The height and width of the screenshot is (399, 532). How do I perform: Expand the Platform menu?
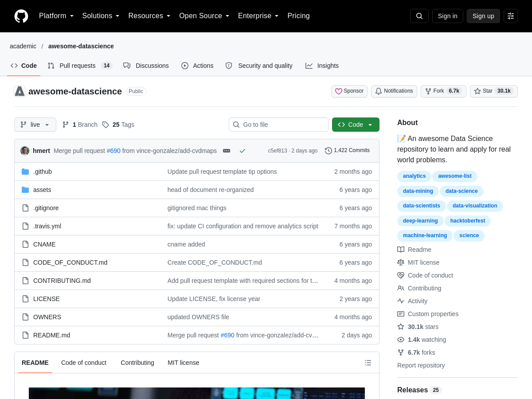tap(56, 16)
